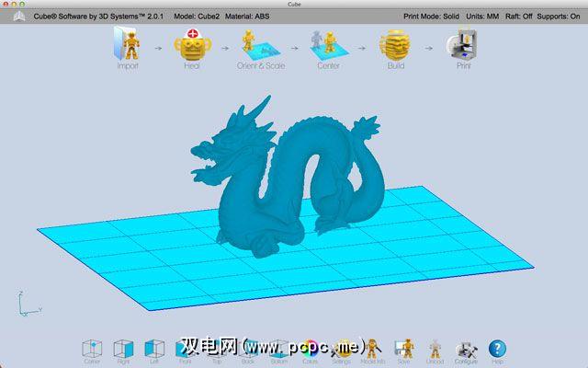Click the Units: MM label
Screen dimensions: 588x368
(x=482, y=17)
